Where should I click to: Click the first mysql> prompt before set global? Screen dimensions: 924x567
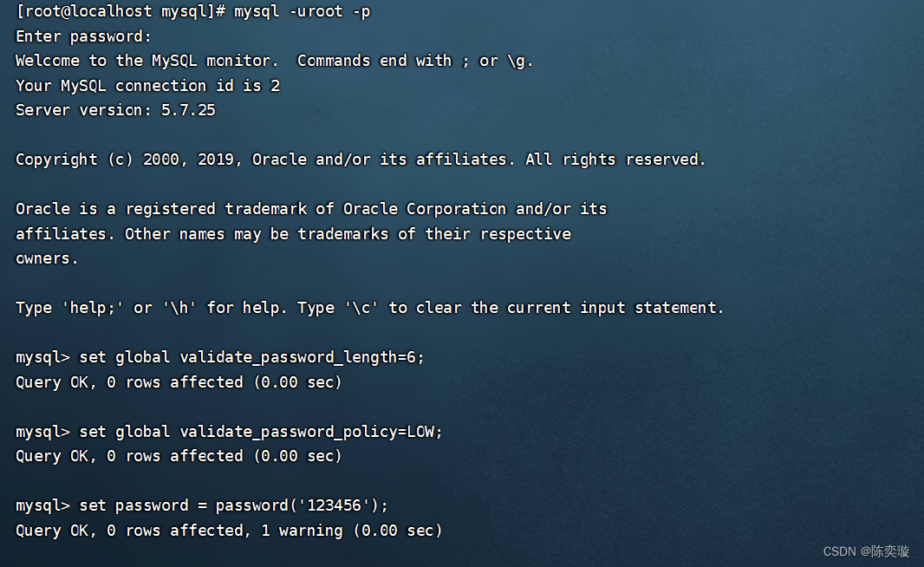(x=42, y=358)
